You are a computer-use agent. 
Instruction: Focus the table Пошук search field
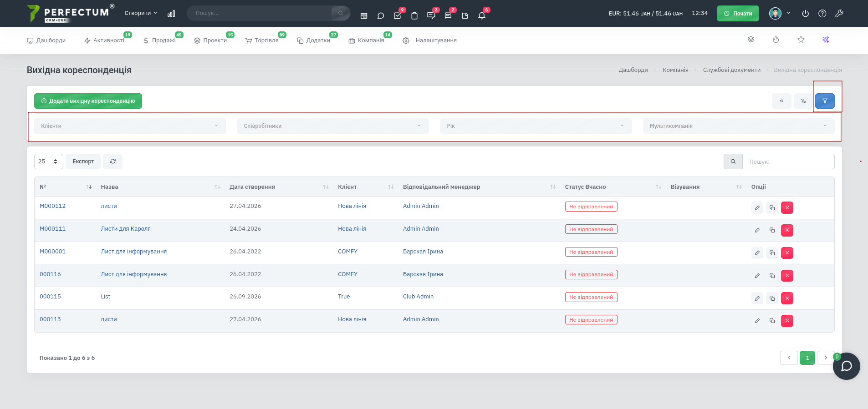pyautogui.click(x=788, y=162)
